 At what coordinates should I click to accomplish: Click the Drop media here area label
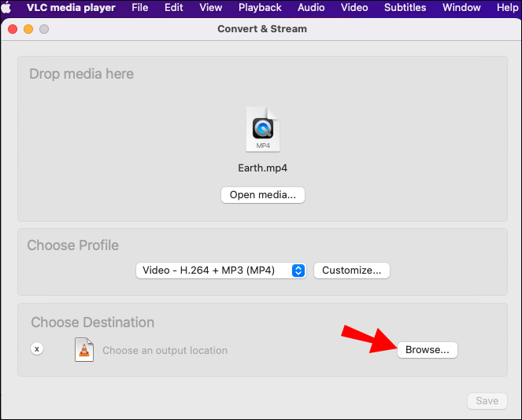coord(82,74)
